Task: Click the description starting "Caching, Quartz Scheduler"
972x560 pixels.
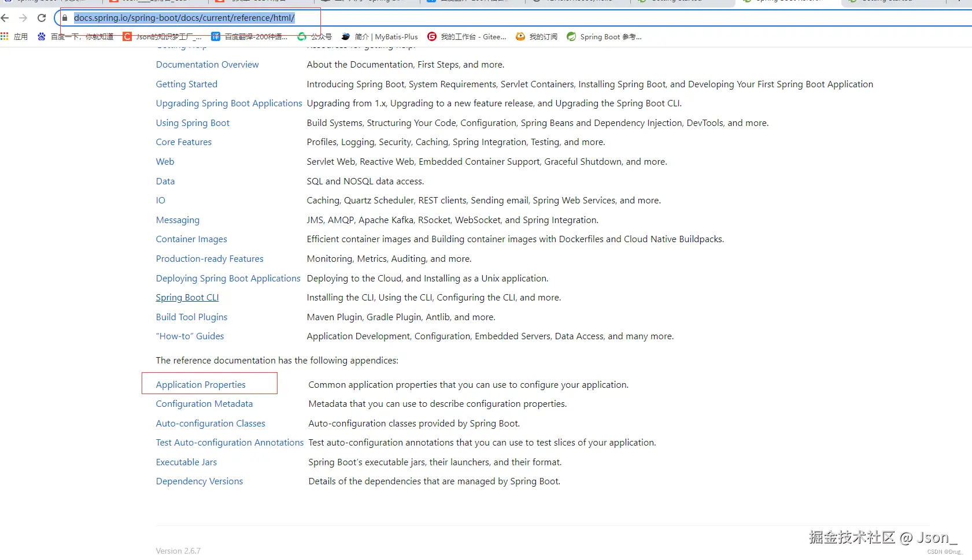Action: 484,201
